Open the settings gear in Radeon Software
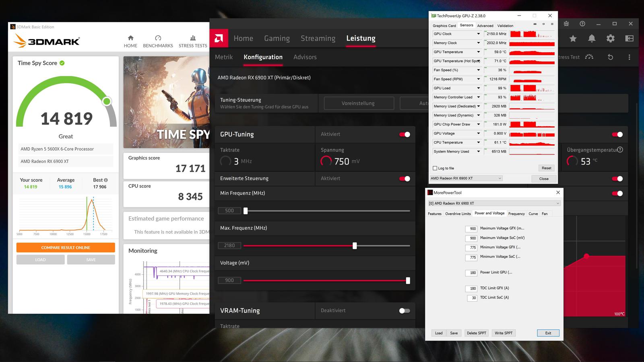Image resolution: width=644 pixels, height=362 pixels. [611, 39]
